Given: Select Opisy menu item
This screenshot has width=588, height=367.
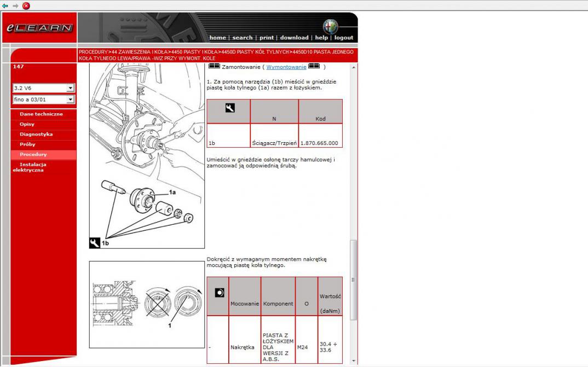Looking at the screenshot, I should tap(27, 124).
